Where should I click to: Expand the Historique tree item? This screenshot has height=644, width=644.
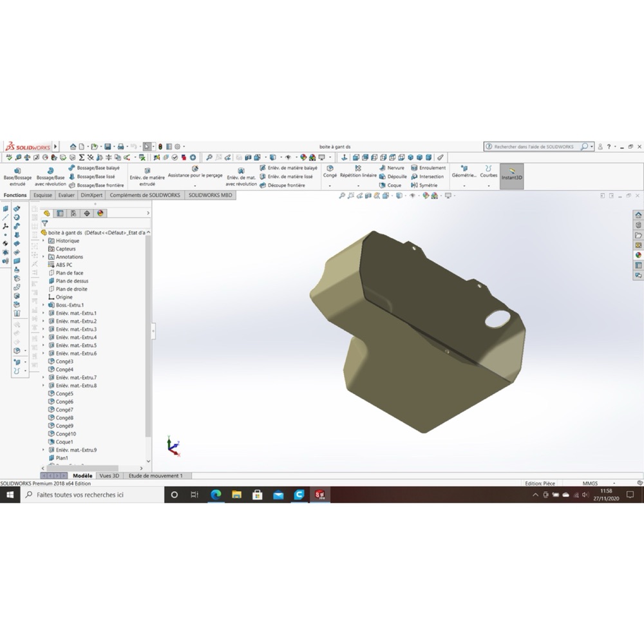point(44,241)
